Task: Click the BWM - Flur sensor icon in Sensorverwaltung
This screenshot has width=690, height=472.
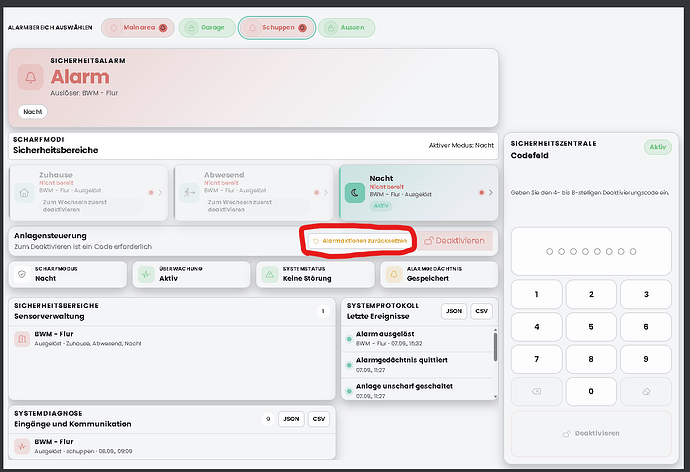Action: coord(22,339)
